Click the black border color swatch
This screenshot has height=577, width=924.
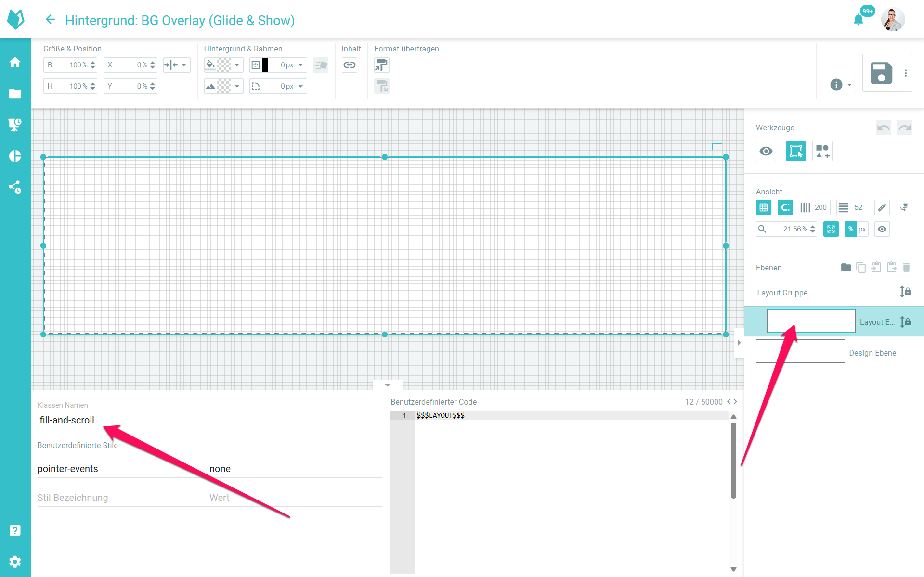coord(265,65)
